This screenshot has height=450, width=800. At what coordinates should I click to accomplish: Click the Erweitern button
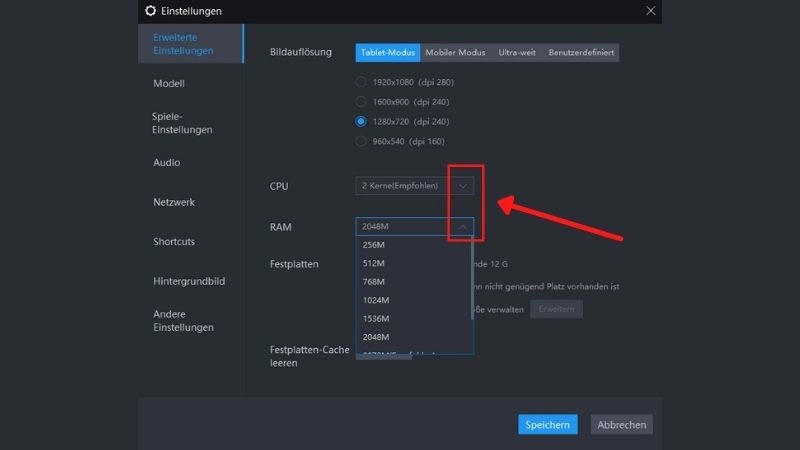tap(556, 309)
